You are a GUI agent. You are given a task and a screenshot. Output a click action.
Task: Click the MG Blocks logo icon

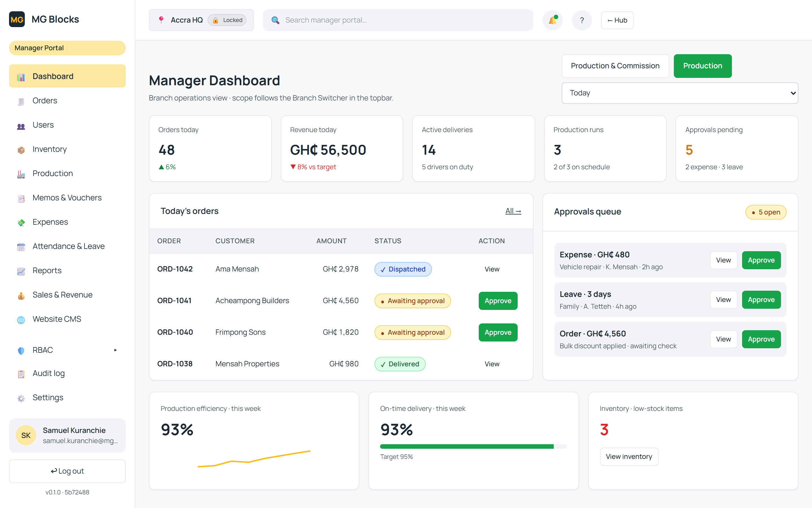point(17,19)
